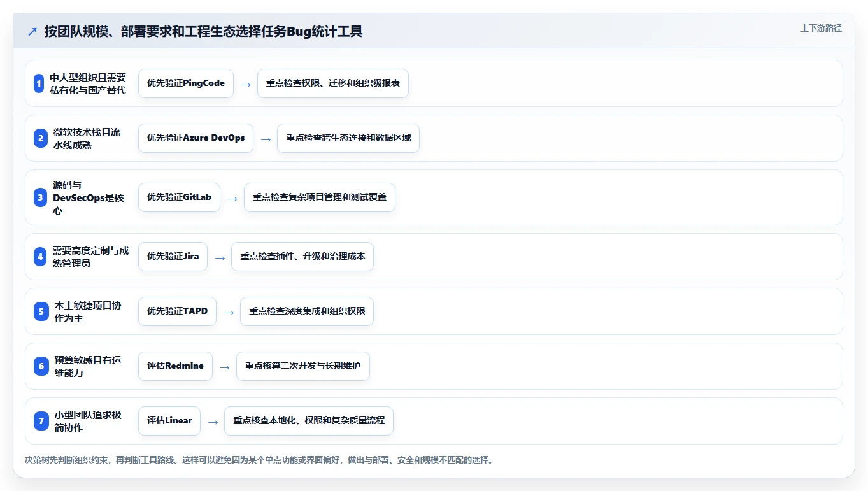The image size is (868, 491).
Task: Click 重点核查本地化、权限和复杂质量流程 box
Action: coord(309,421)
